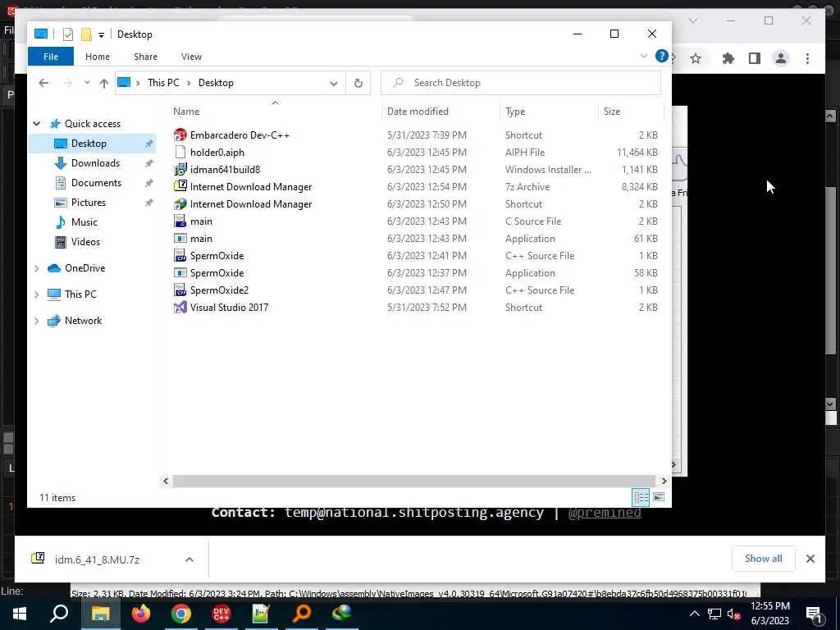Open idm.6_41_8.MU.7z download options arrow

click(189, 559)
